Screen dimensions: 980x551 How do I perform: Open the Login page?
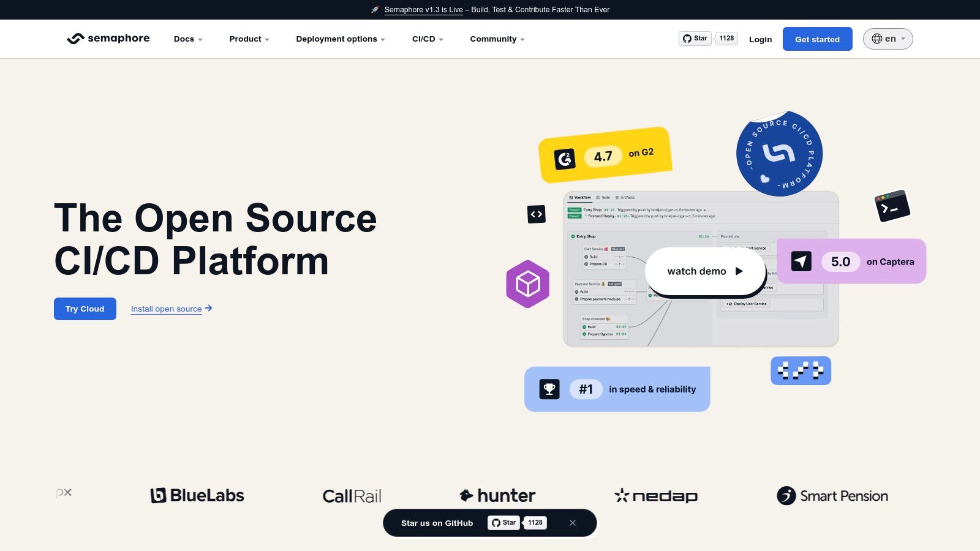(760, 39)
